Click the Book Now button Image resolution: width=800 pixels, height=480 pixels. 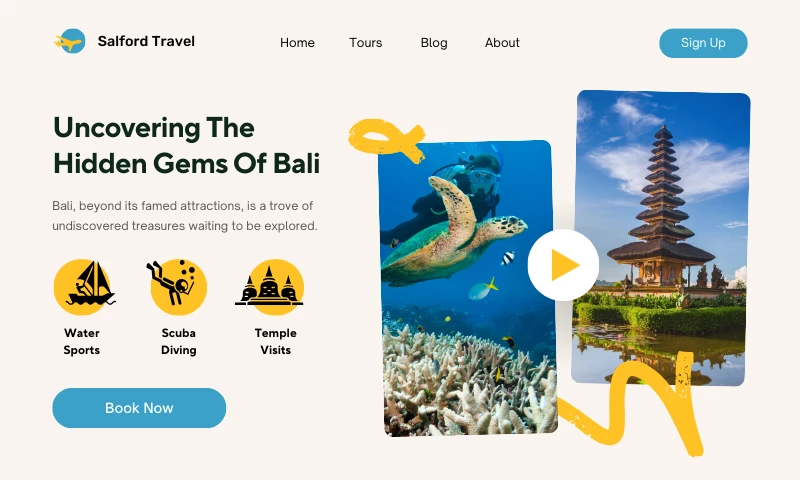tap(139, 408)
